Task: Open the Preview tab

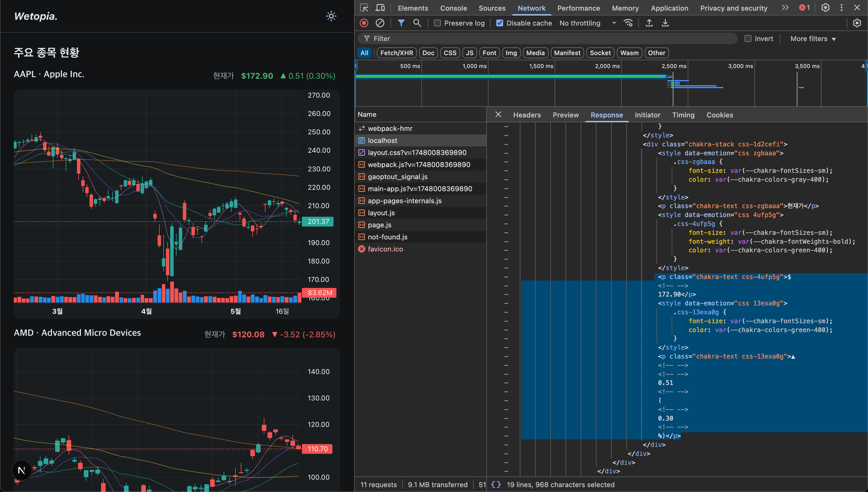Action: click(x=565, y=115)
